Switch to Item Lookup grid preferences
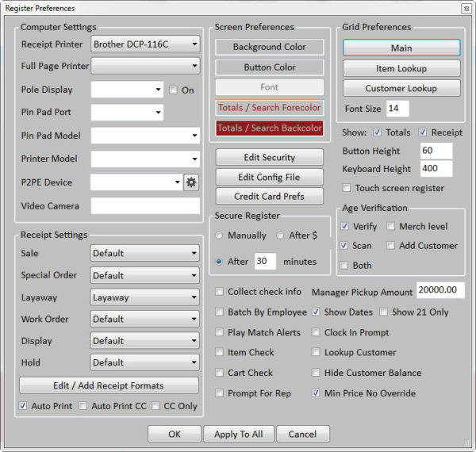This screenshot has width=476, height=452. tap(401, 68)
